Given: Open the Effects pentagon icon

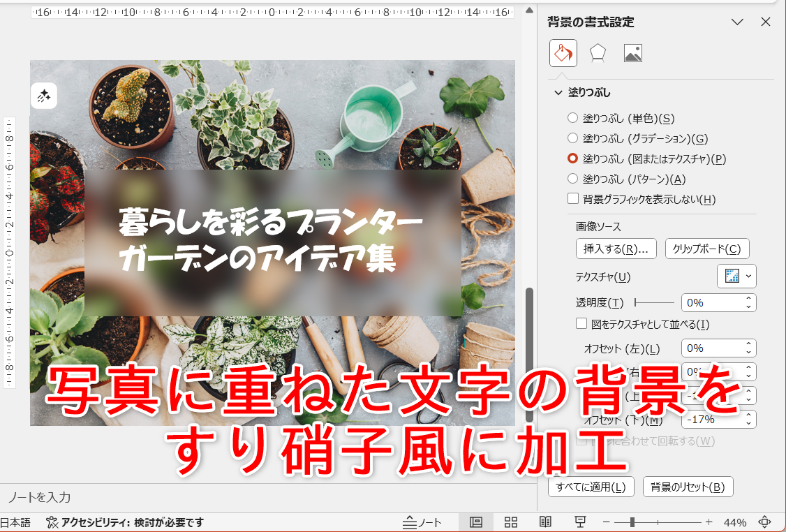Looking at the screenshot, I should tap(598, 53).
